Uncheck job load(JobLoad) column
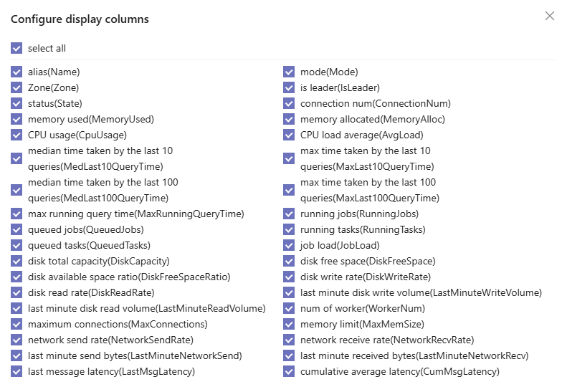This screenshot has height=392, width=567. click(289, 245)
